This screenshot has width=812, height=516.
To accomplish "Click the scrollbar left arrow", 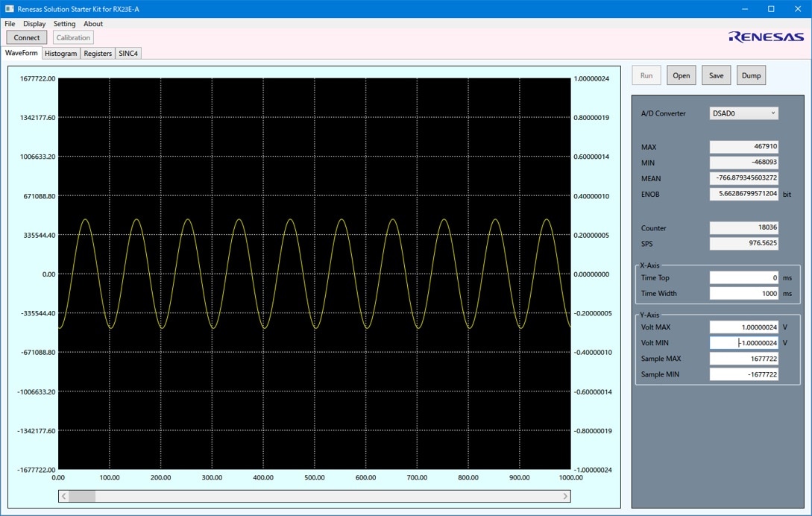I will [x=63, y=497].
